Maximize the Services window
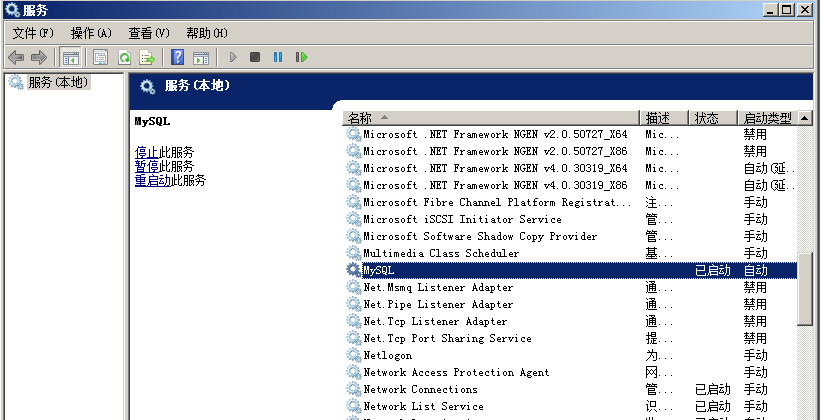The image size is (820, 420). [x=787, y=9]
